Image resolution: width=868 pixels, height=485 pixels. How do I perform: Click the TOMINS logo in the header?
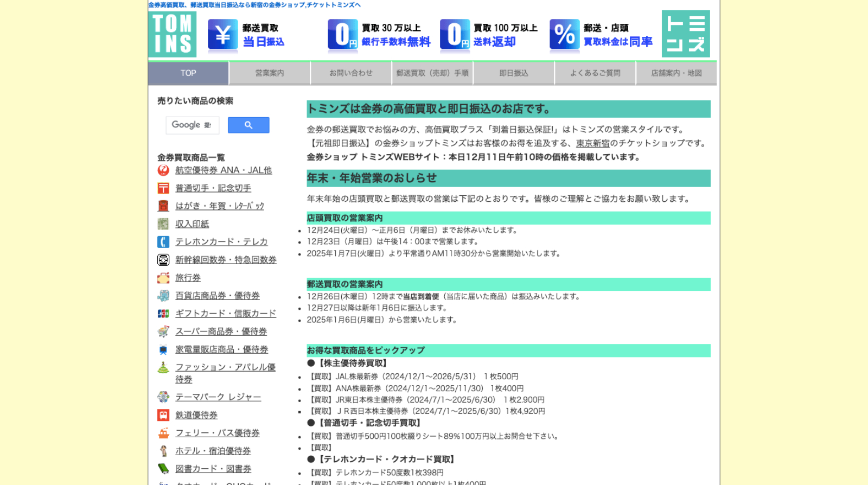click(x=172, y=34)
